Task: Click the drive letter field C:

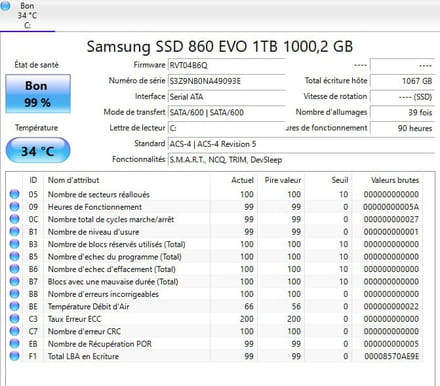Action: pos(226,128)
